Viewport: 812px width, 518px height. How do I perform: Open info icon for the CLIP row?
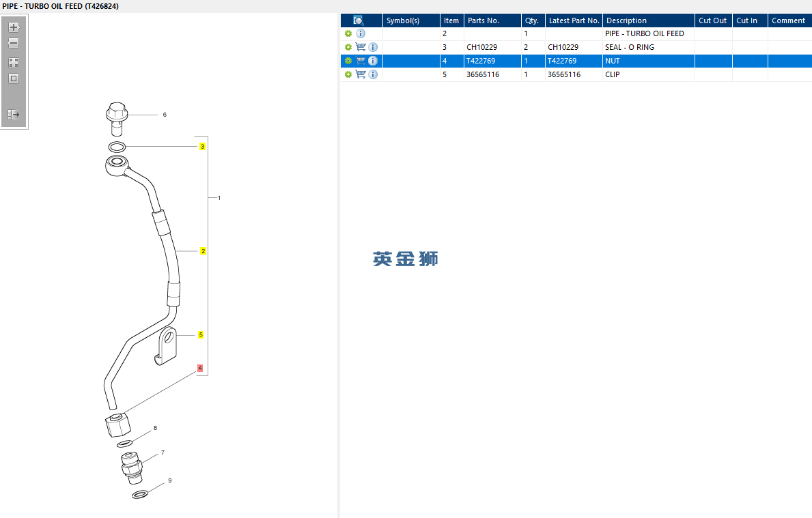tap(373, 74)
